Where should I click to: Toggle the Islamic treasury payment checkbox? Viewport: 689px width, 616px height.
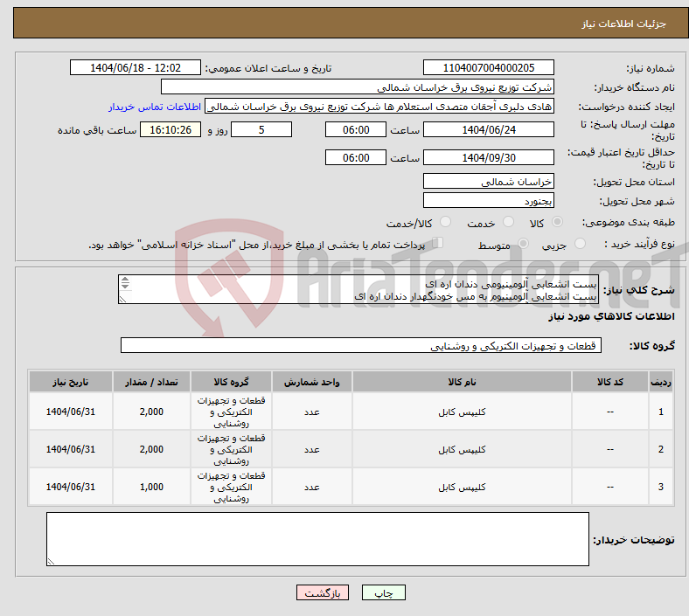point(438,244)
